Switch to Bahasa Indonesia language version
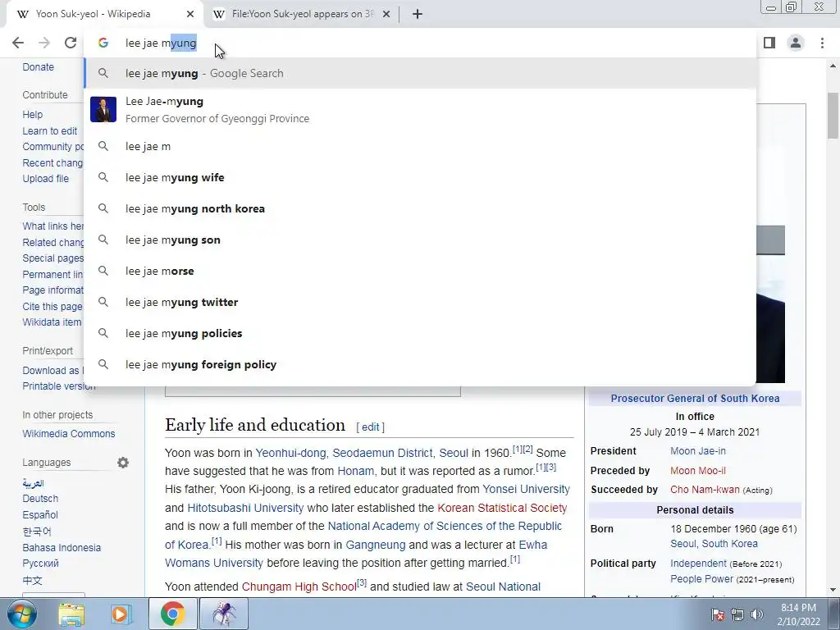Image resolution: width=840 pixels, height=630 pixels. pyautogui.click(x=62, y=547)
